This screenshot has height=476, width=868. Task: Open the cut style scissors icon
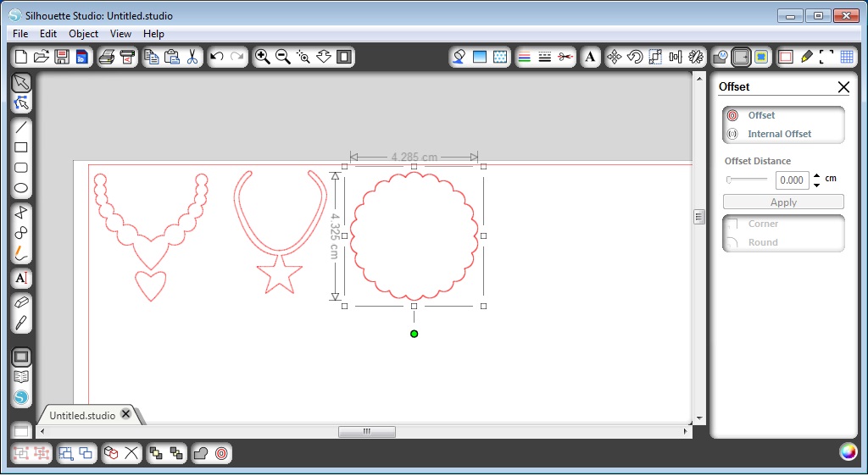coord(565,57)
